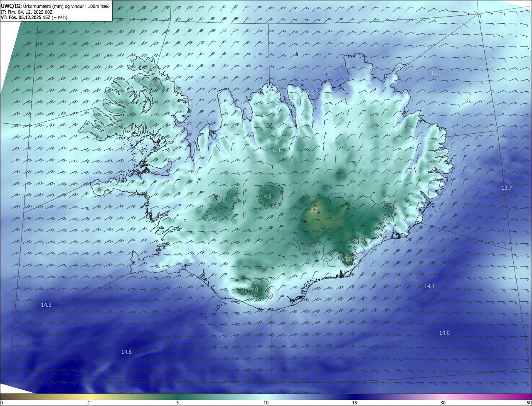The image size is (532, 406).
Task: Click the 13.7 value label on the map
Action: point(507,188)
